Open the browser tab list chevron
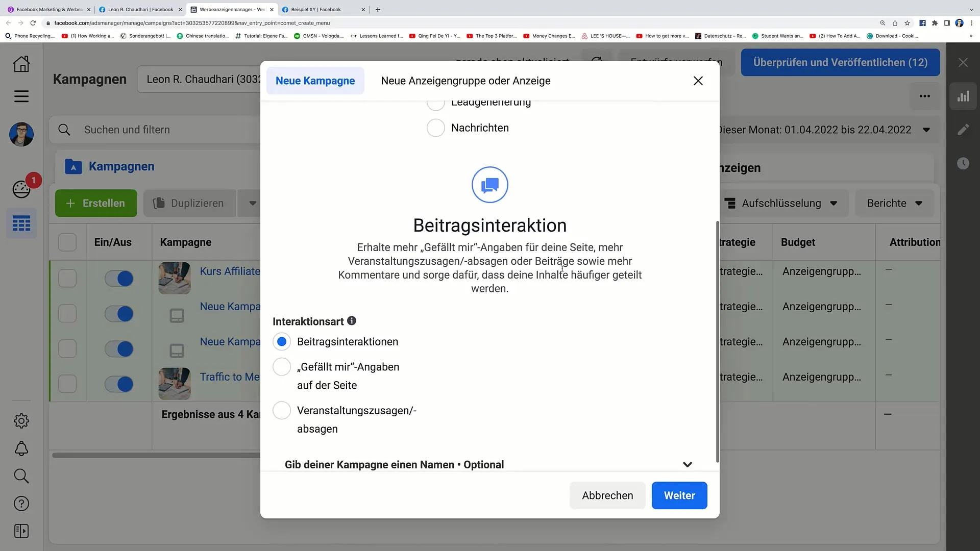The height and width of the screenshot is (551, 980). [x=971, y=9]
